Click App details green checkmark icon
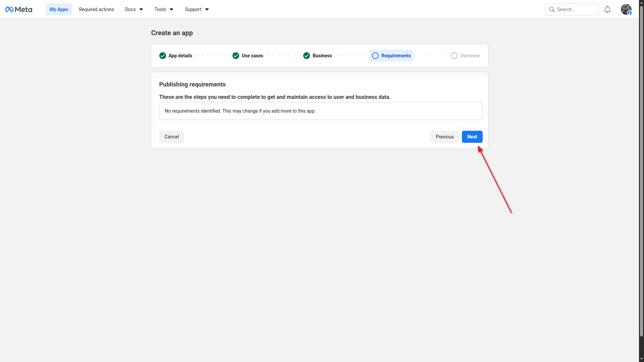Screen dimensions: 644x362 163,56
